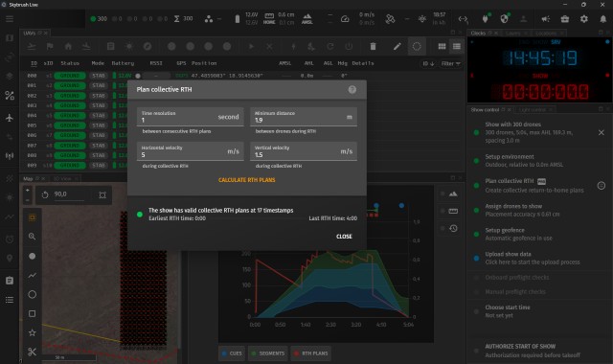Click fit-all-features icon on map
Image resolution: width=613 pixels, height=364 pixels.
(x=102, y=195)
